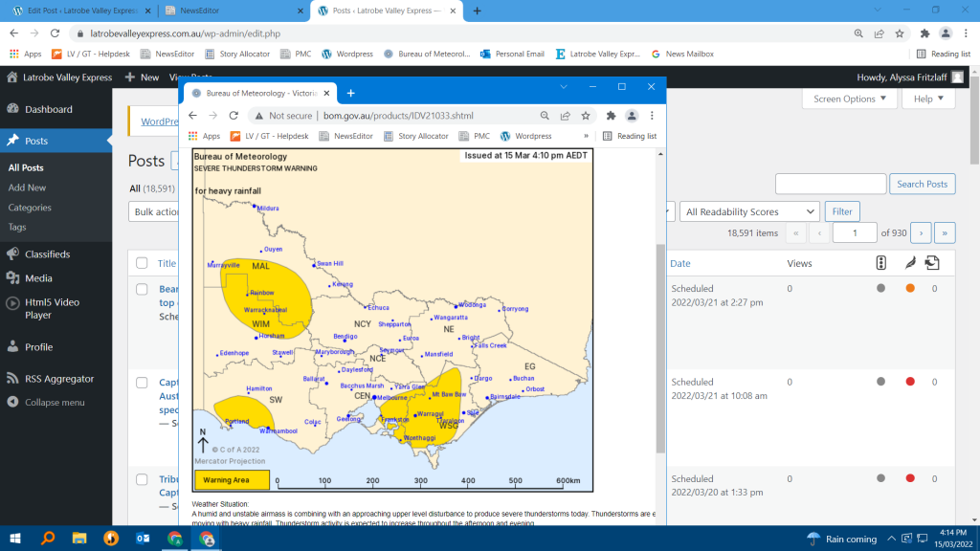Toggle select-all posts checkbox
This screenshot has width=980, height=551.
coord(142,263)
